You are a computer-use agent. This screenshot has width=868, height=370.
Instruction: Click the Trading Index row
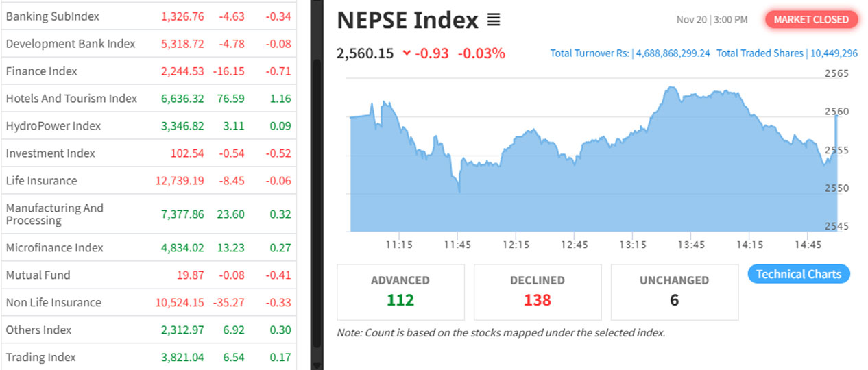pyautogui.click(x=41, y=358)
